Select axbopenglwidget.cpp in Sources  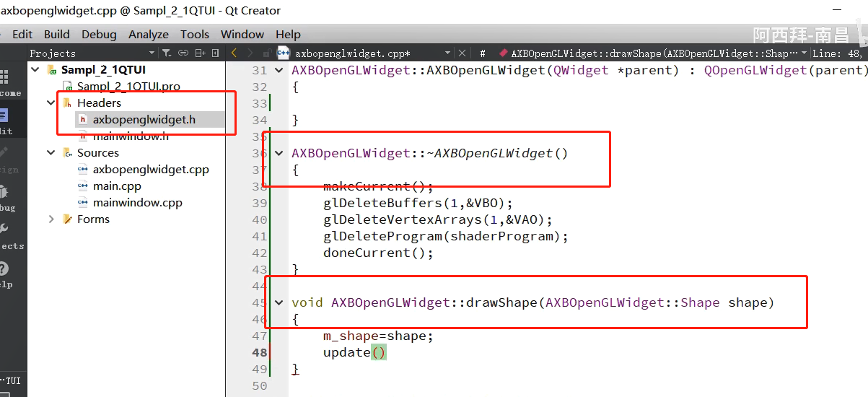(x=151, y=169)
